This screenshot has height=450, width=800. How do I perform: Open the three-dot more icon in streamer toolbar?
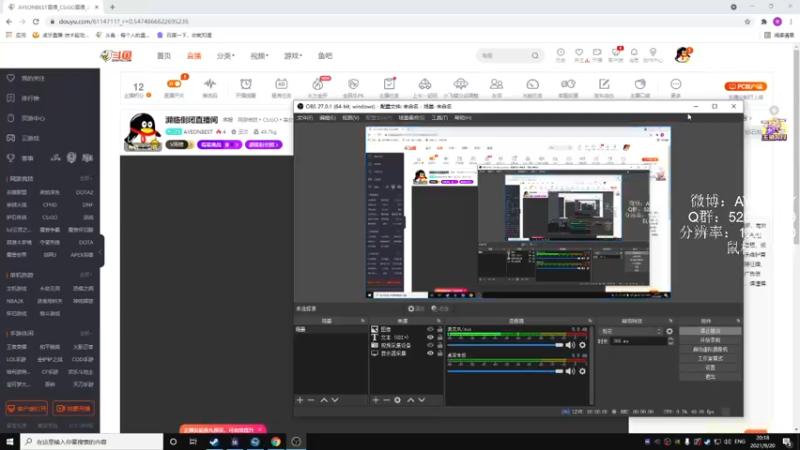click(676, 84)
